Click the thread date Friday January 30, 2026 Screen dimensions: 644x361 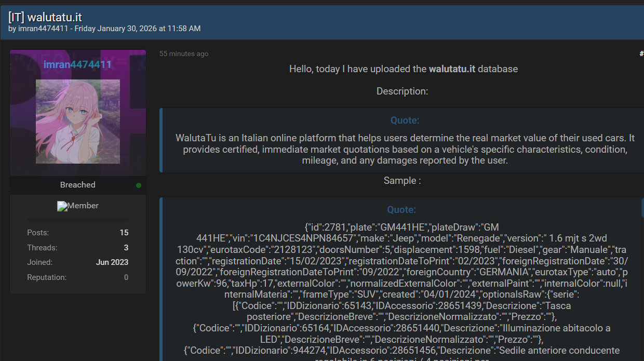[137, 29]
